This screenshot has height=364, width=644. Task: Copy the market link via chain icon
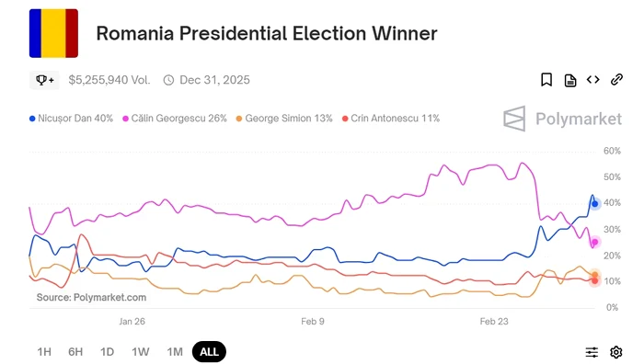point(616,80)
